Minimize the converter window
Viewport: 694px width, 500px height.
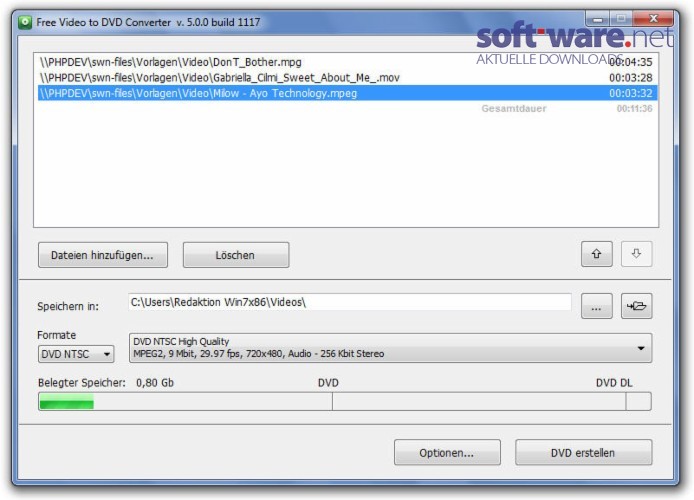pyautogui.click(x=598, y=19)
